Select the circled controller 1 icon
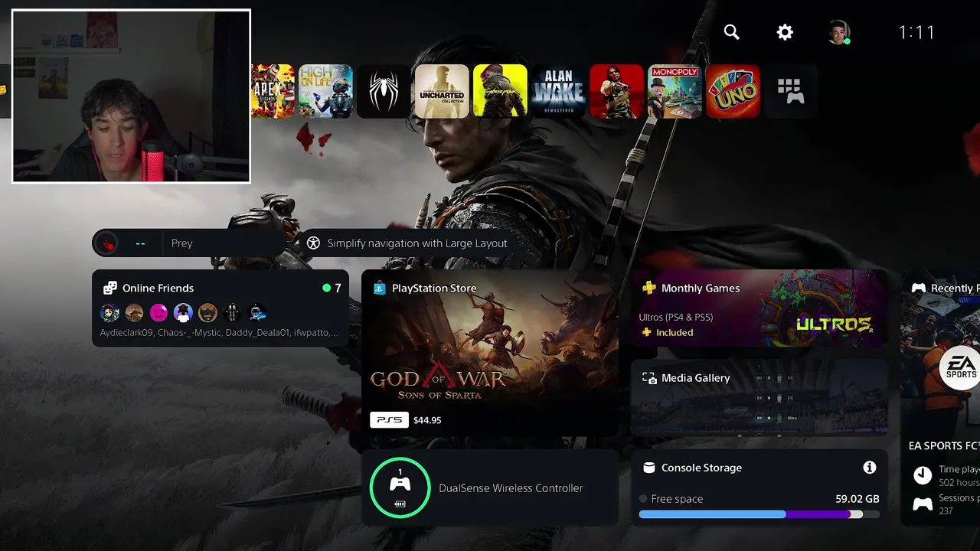 (400, 487)
